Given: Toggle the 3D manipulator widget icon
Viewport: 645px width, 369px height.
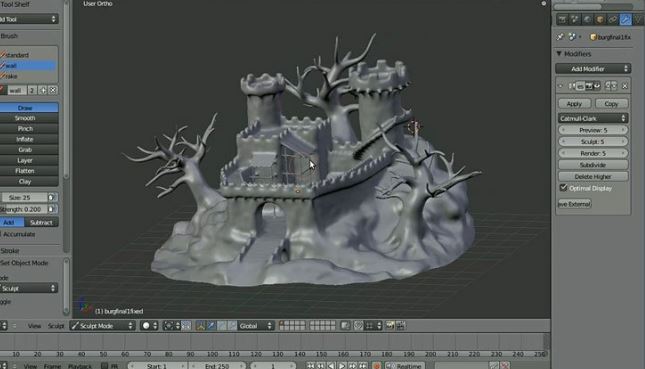Looking at the screenshot, I should (200, 326).
